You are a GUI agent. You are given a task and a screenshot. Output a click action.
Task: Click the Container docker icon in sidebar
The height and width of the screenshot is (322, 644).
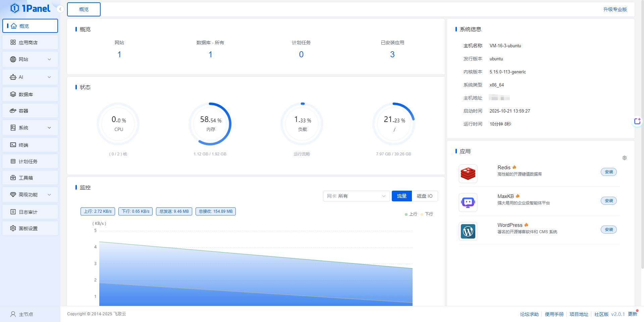[13, 111]
